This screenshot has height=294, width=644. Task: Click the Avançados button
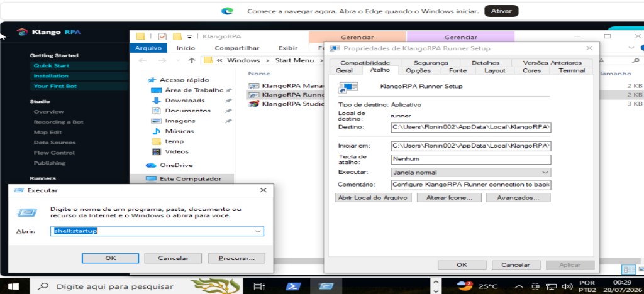tap(518, 198)
